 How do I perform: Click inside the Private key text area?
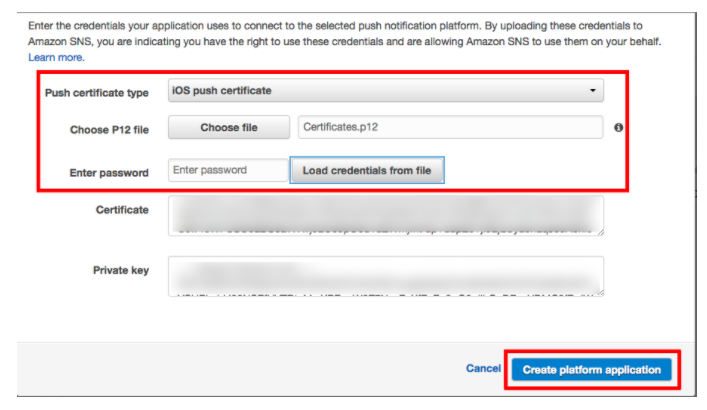pyautogui.click(x=386, y=277)
